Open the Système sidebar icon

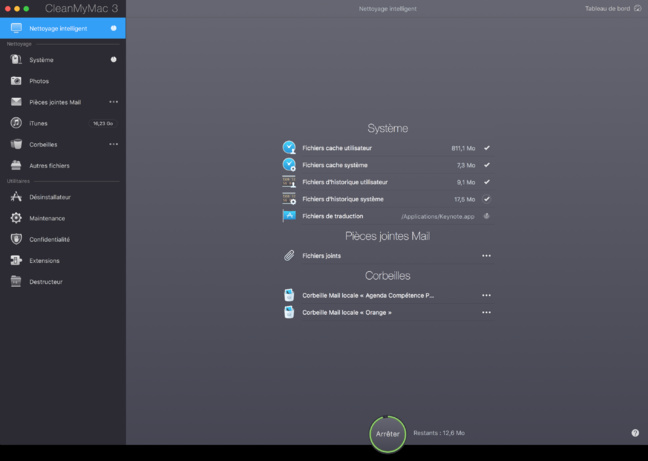tap(16, 60)
